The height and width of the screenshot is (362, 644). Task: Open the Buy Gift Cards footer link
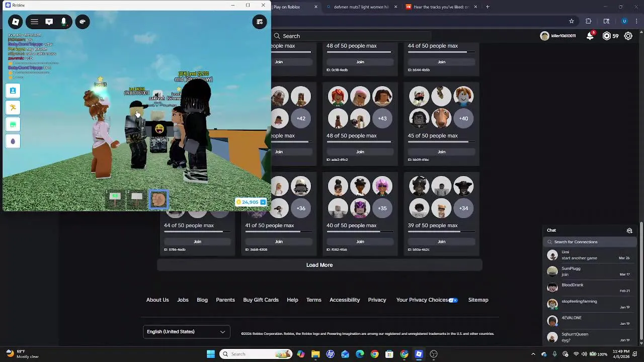tap(261, 300)
